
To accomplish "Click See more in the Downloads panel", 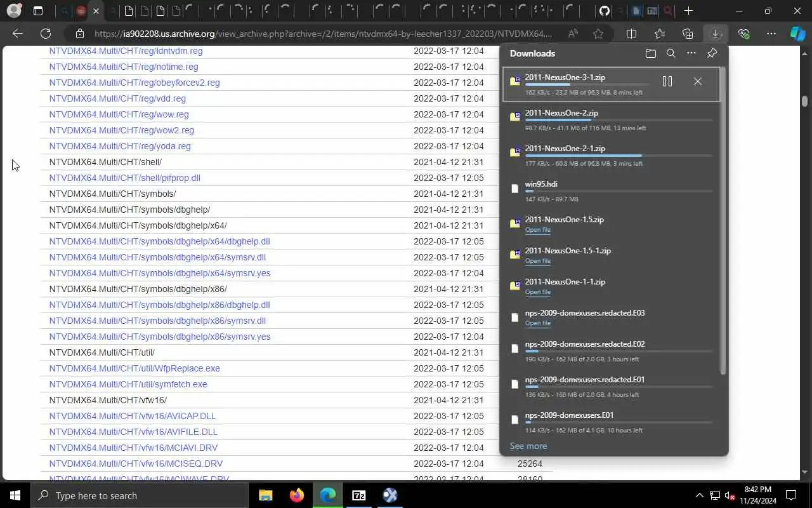I will [x=528, y=446].
